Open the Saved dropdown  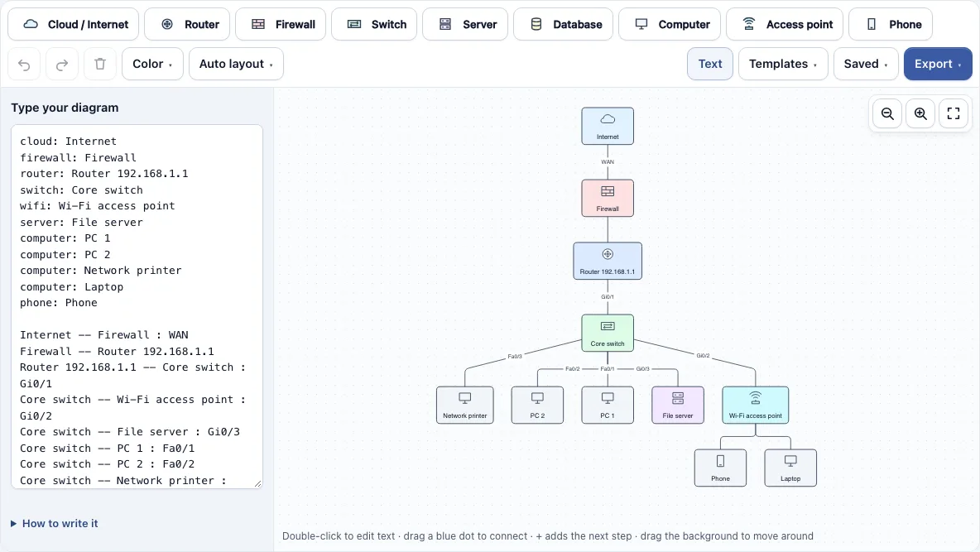tap(866, 64)
